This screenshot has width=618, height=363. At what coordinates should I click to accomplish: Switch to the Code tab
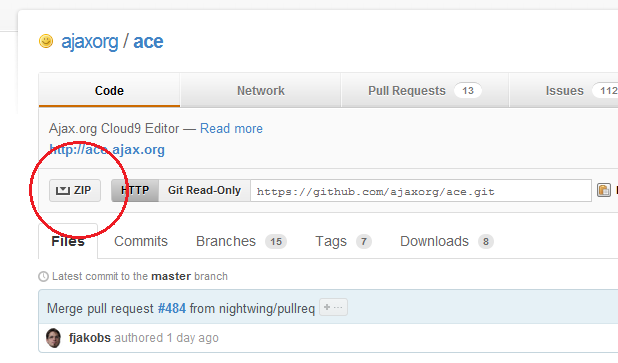pos(109,90)
